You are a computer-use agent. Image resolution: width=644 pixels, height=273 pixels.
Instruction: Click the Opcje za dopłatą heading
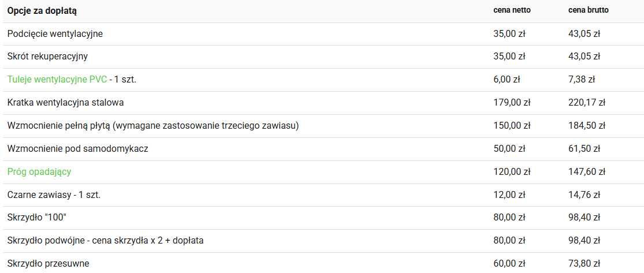42,11
